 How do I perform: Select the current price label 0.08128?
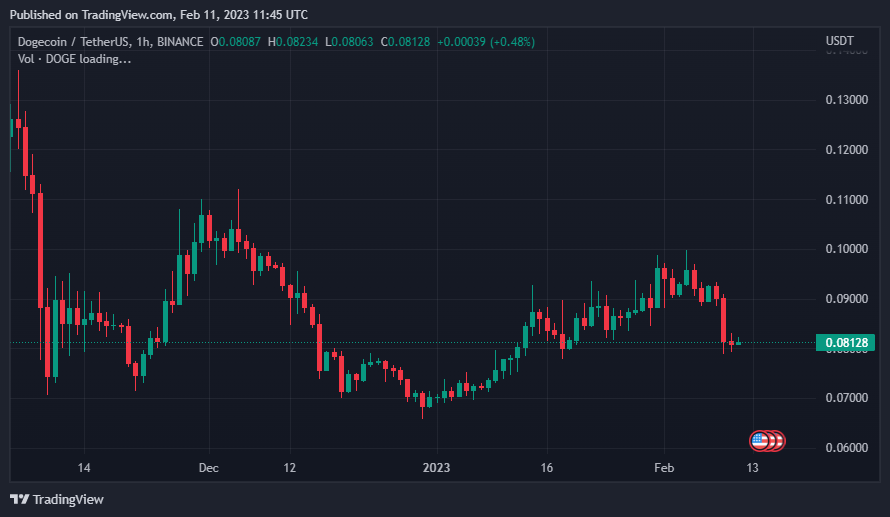click(846, 342)
